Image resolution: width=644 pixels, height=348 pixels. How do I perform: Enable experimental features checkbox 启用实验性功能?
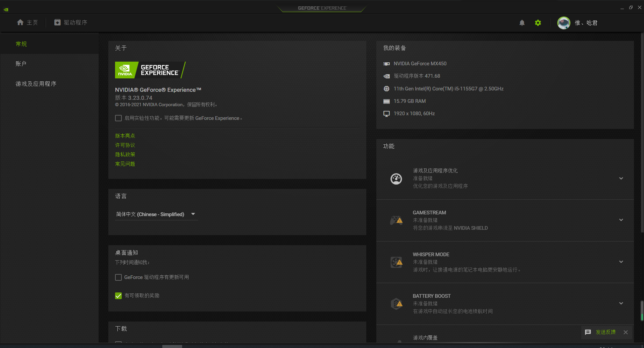[x=118, y=118]
